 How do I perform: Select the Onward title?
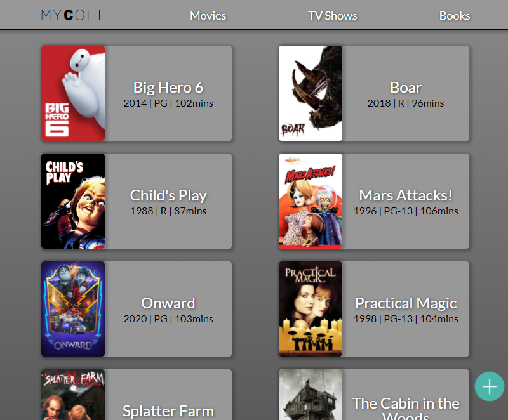[x=168, y=303]
